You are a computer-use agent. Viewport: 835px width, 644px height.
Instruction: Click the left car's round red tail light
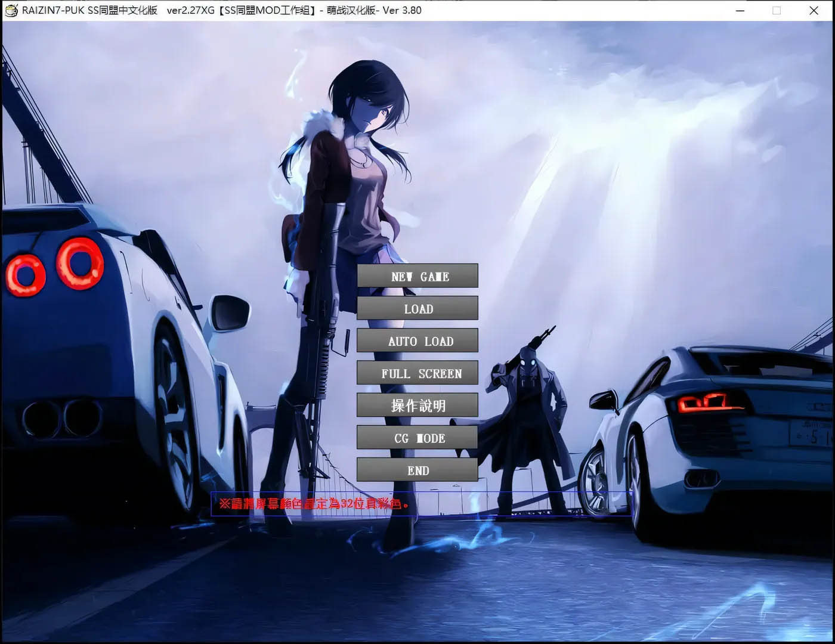tap(80, 263)
